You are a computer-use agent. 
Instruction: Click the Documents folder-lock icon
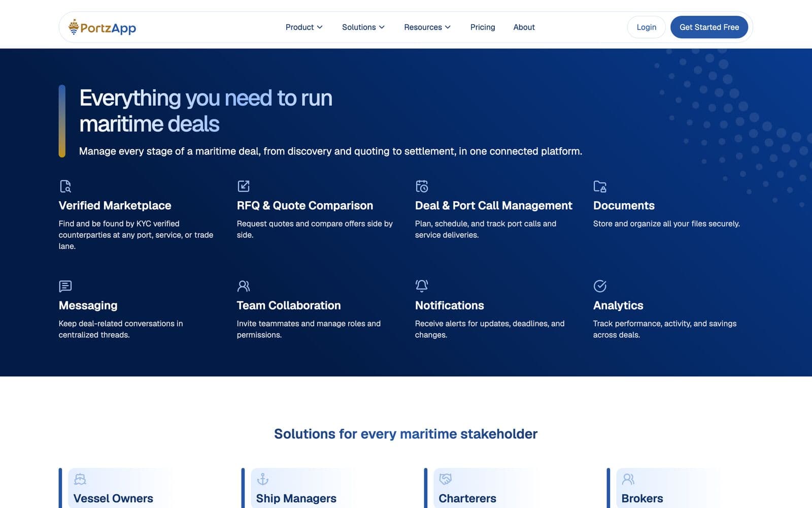pos(600,186)
